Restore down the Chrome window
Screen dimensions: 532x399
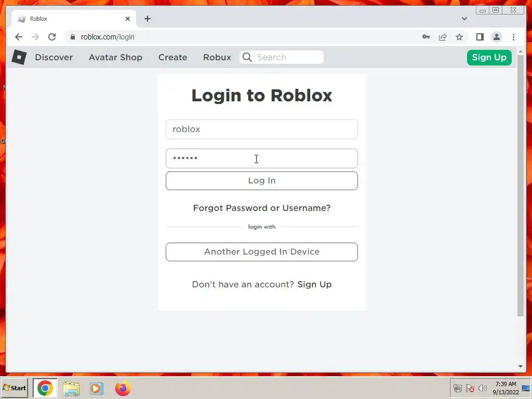point(496,10)
